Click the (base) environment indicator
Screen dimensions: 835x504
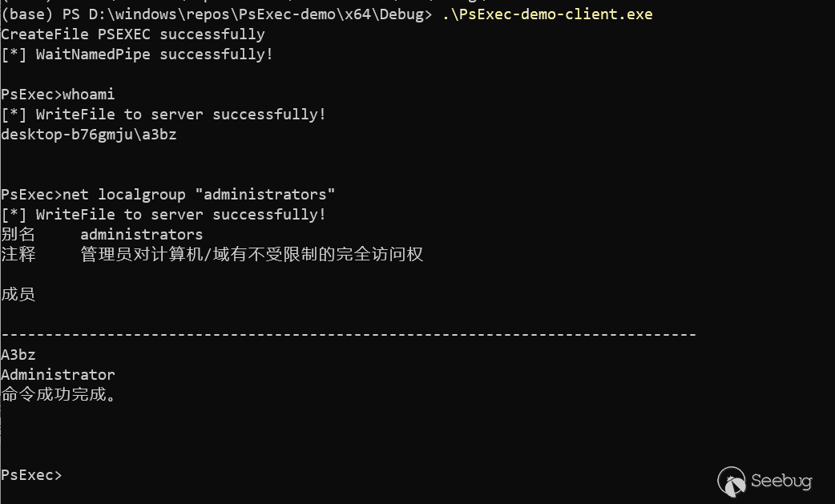coord(27,14)
